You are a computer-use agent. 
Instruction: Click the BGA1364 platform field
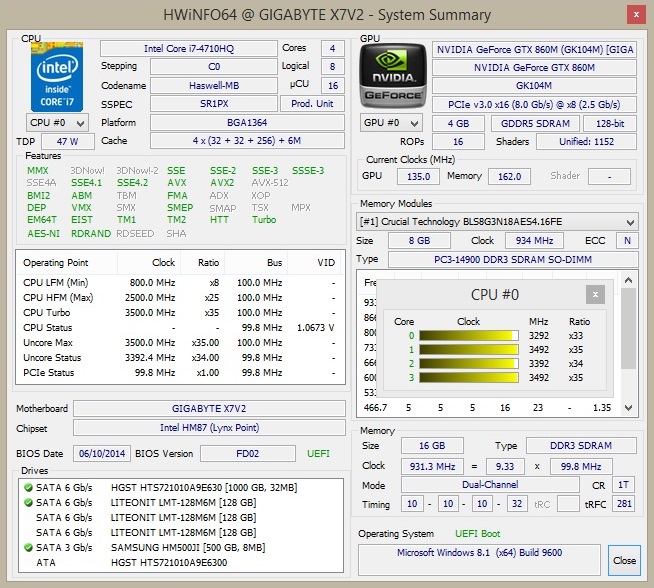coord(247,123)
